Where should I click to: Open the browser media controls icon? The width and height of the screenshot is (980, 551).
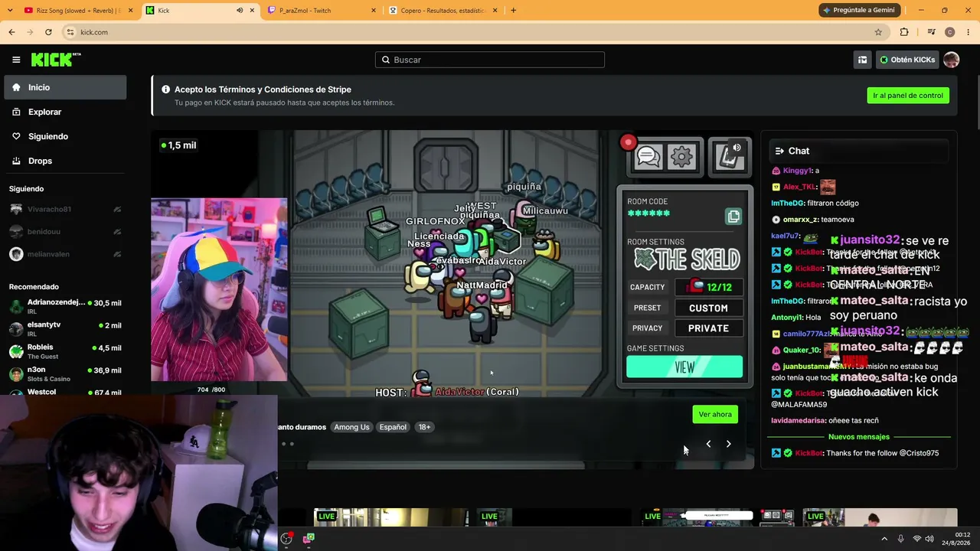[931, 32]
